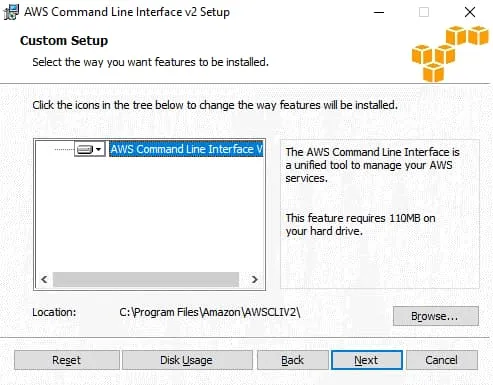493x385 pixels.
Task: Go Back to the previous step
Action: point(292,360)
